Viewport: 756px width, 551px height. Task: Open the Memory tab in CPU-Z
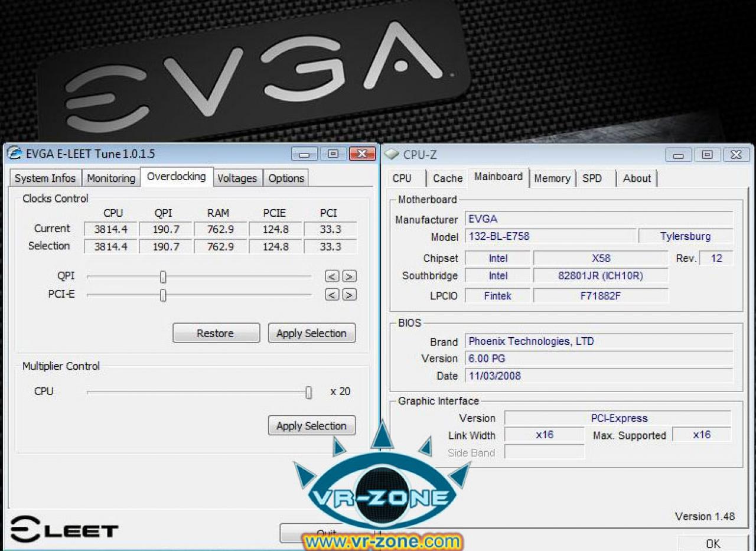[552, 178]
